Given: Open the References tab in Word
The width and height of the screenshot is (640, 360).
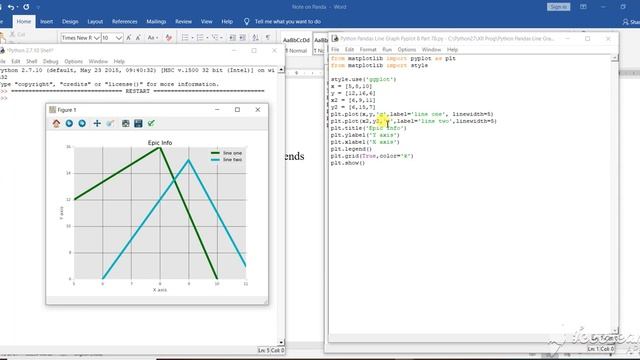Looking at the screenshot, I should click(124, 22).
